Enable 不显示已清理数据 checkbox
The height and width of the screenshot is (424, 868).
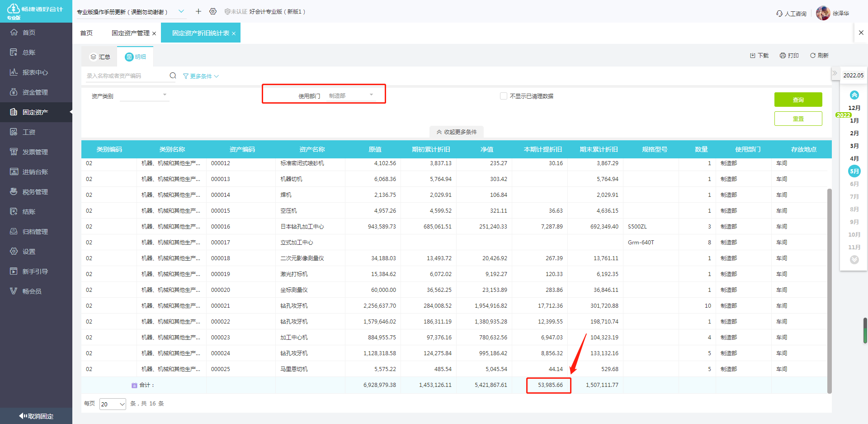pos(503,96)
